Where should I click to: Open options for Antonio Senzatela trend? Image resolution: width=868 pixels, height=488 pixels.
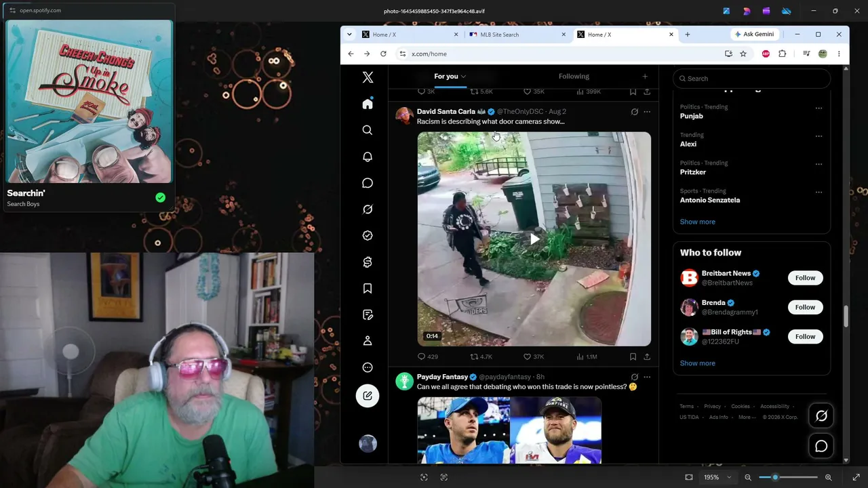click(818, 192)
